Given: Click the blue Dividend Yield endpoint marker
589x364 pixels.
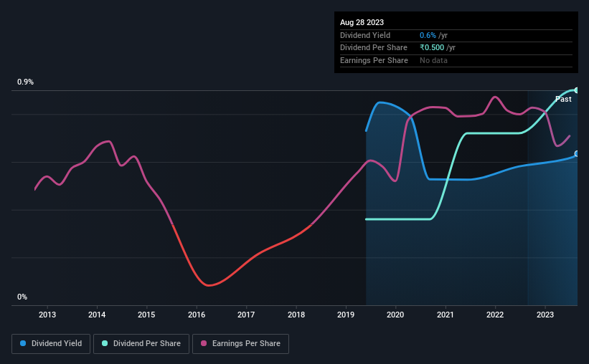Looking at the screenshot, I should [576, 154].
